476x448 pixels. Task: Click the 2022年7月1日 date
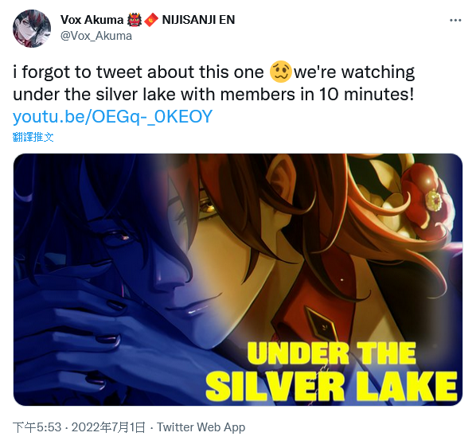tap(108, 427)
